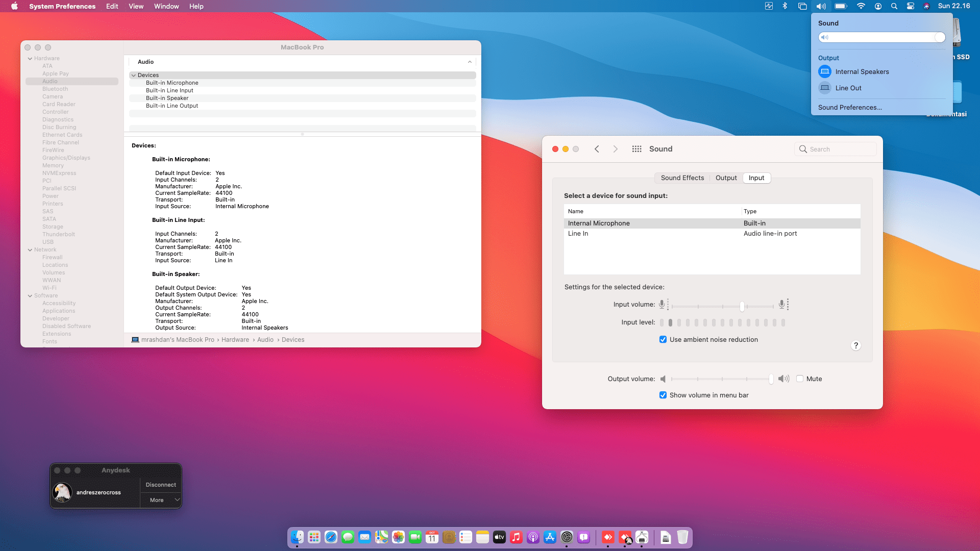This screenshot has height=551, width=980.
Task: Launch the Music app from the Dock
Action: tap(516, 537)
